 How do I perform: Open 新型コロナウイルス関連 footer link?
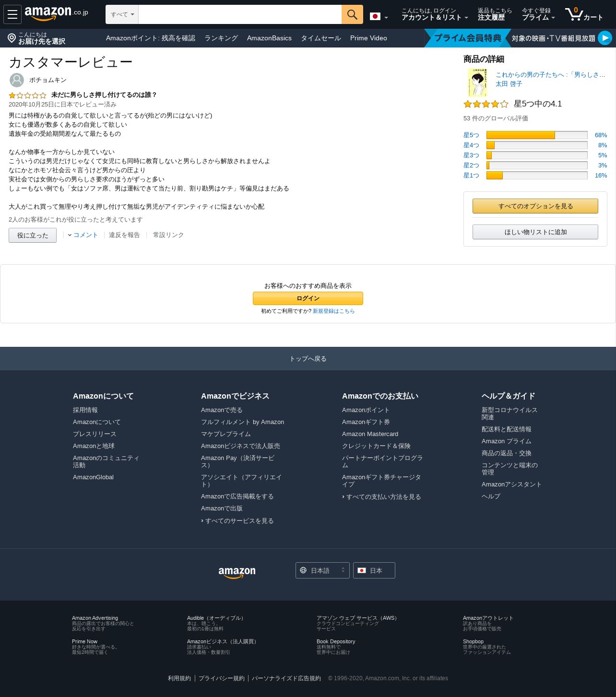(509, 413)
